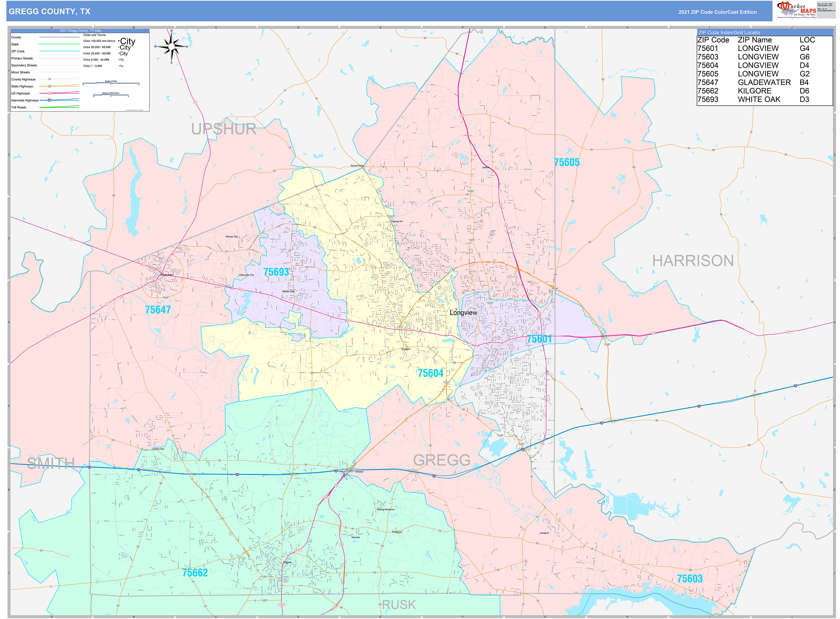Click "Cities 1 - 4,999" legend entry
Image resolution: width=840 pixels, height=619 pixels.
pyautogui.click(x=93, y=66)
